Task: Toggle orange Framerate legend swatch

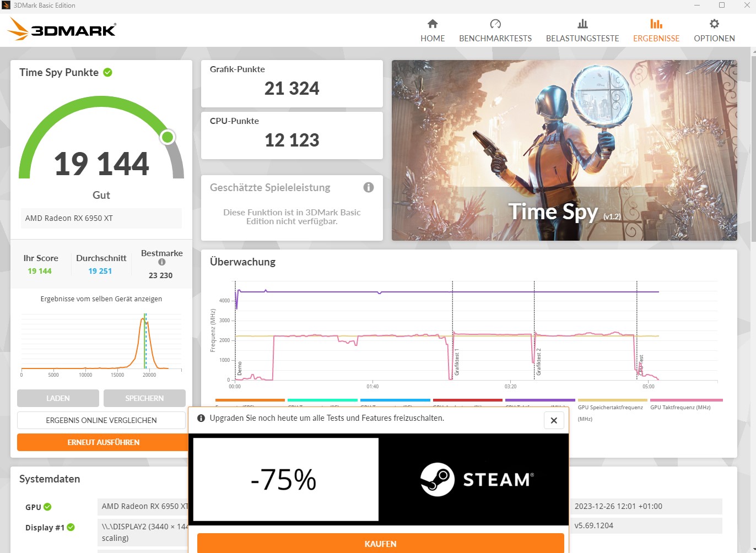Action: [250, 400]
